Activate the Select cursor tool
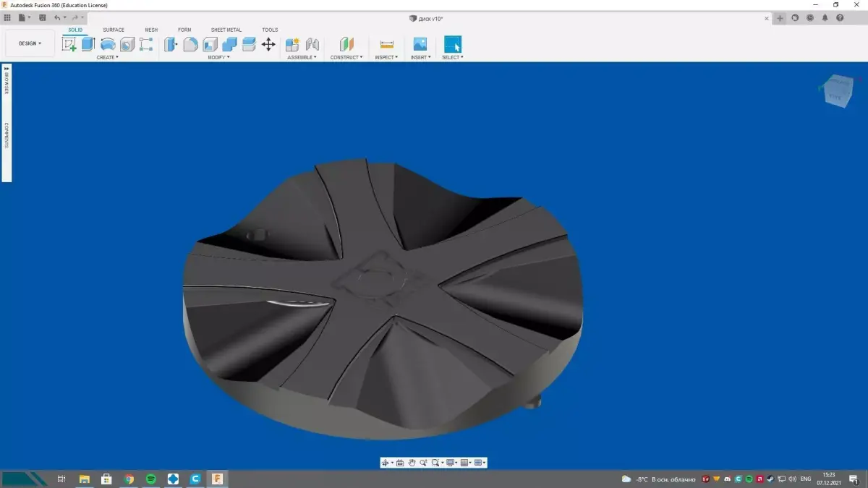Screen dimensions: 868x488 click(x=453, y=44)
